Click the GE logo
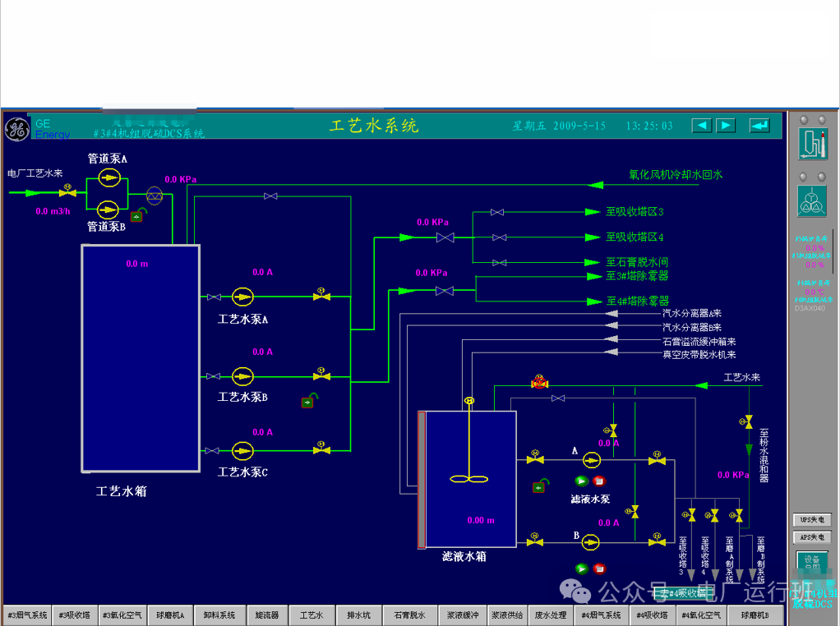This screenshot has width=840, height=626. coord(17,129)
